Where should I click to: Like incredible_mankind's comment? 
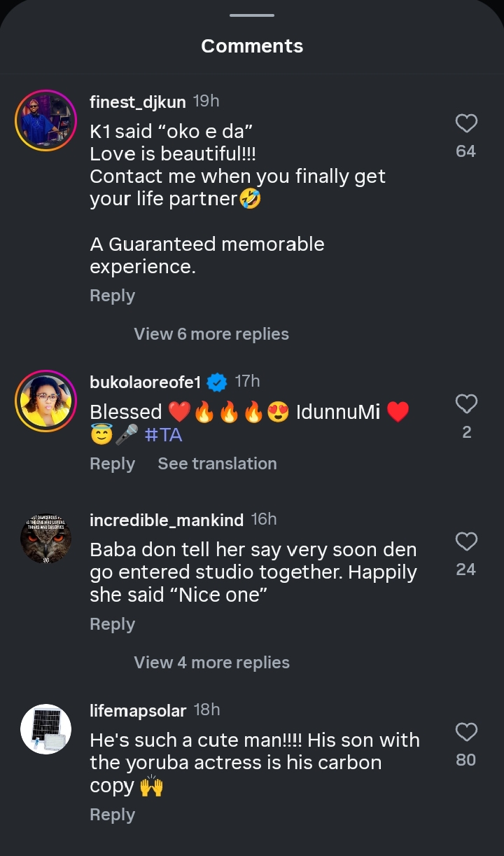[466, 541]
